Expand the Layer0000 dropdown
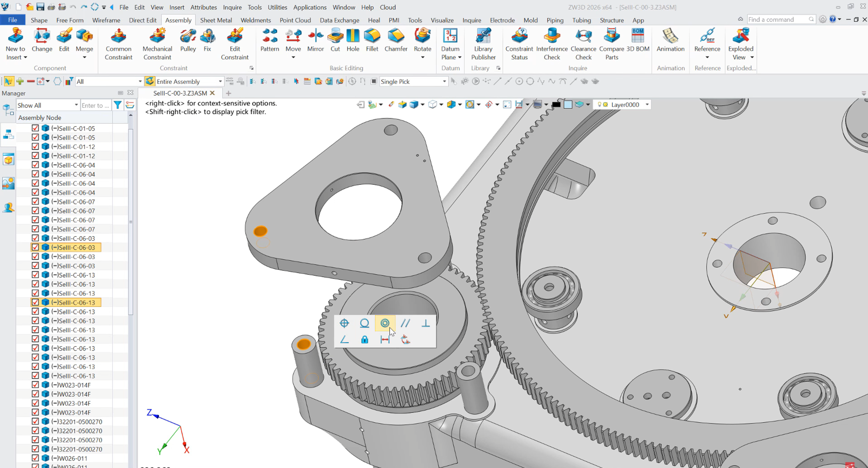 click(647, 105)
